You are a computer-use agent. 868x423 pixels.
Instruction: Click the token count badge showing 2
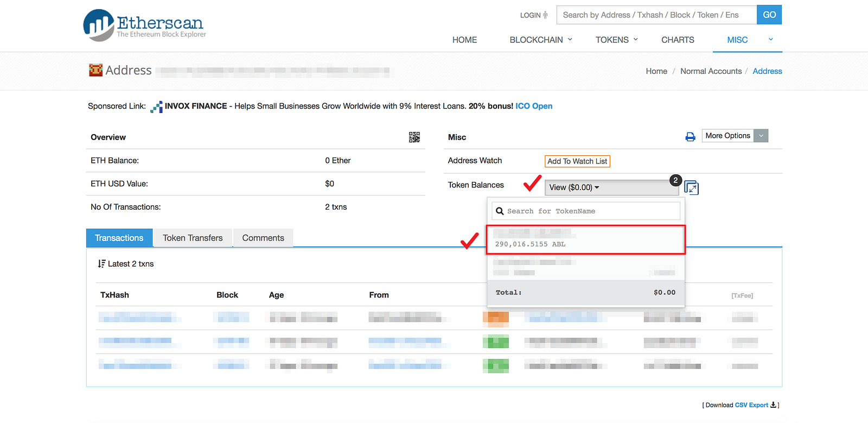pyautogui.click(x=675, y=180)
